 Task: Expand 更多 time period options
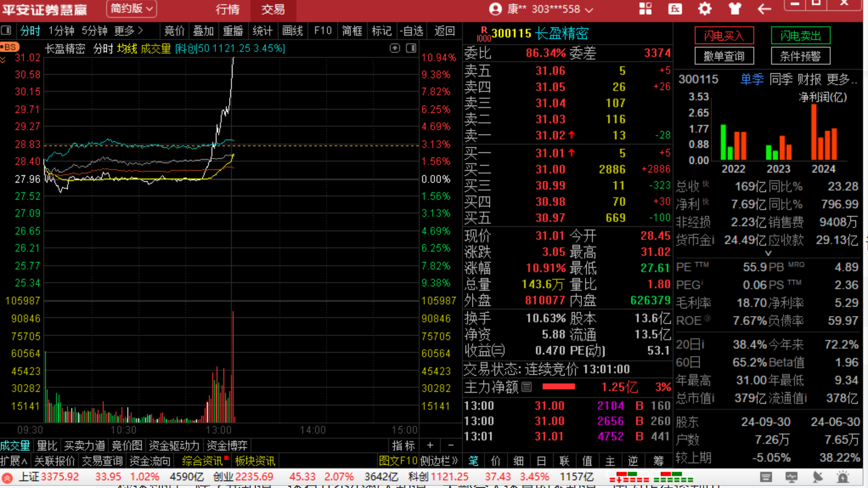coord(129,31)
